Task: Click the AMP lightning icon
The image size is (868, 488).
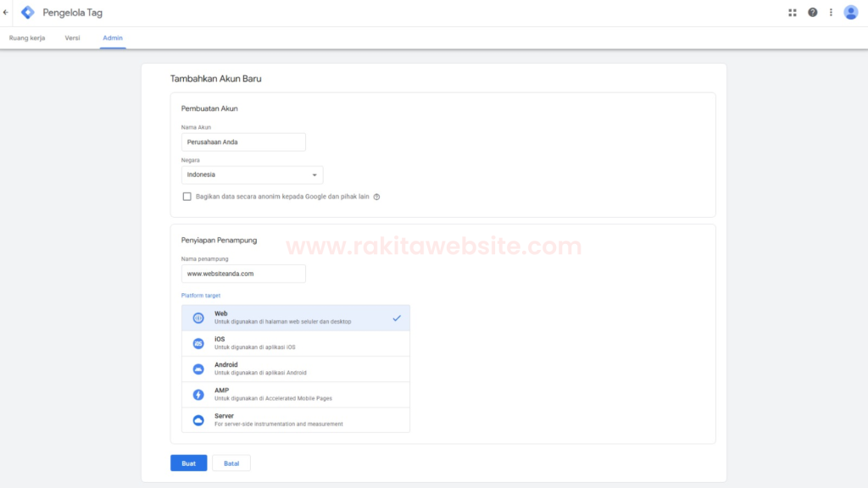Action: [x=198, y=395]
